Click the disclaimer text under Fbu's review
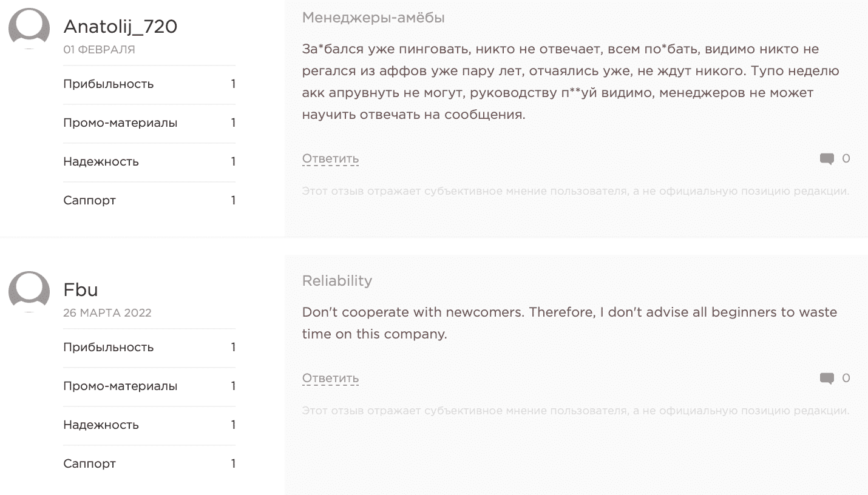 coord(575,411)
